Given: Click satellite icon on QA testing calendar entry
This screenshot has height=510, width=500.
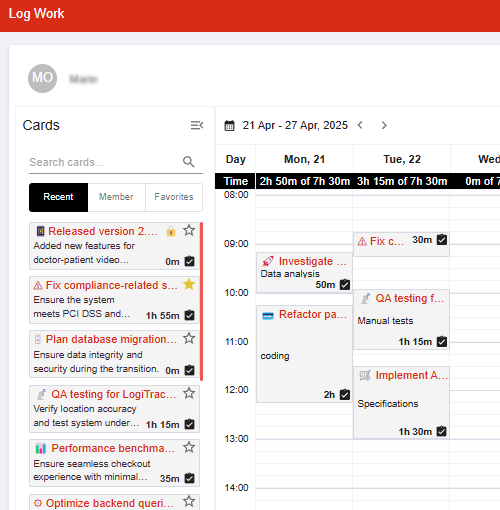Looking at the screenshot, I should click(x=365, y=298).
